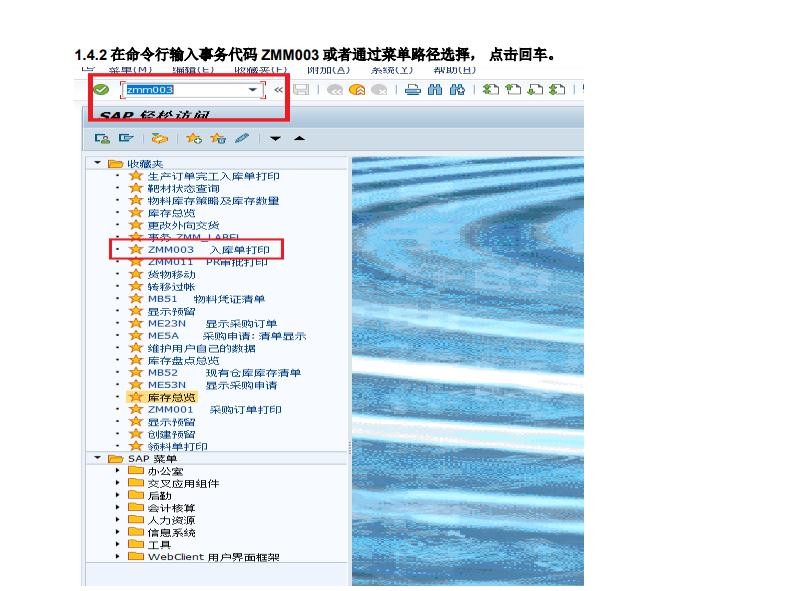This screenshot has height=591, width=790.
Task: Click the Find binoculars icon
Action: [436, 90]
